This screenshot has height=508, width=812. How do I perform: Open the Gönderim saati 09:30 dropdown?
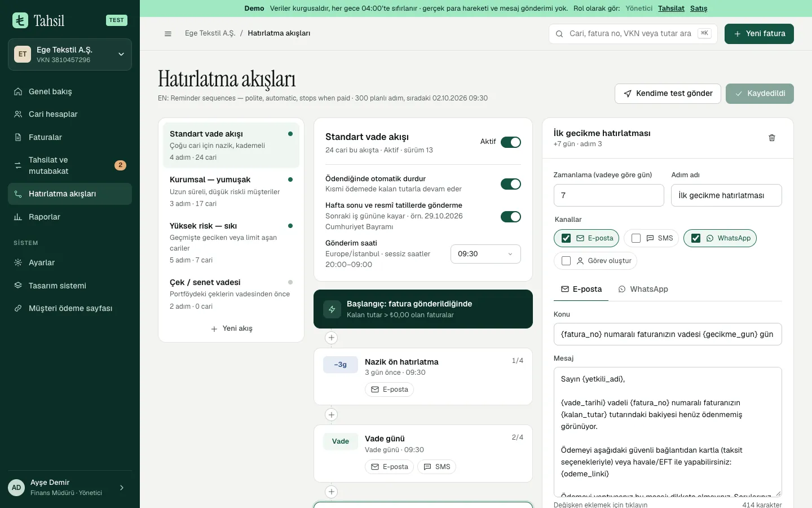(x=486, y=254)
